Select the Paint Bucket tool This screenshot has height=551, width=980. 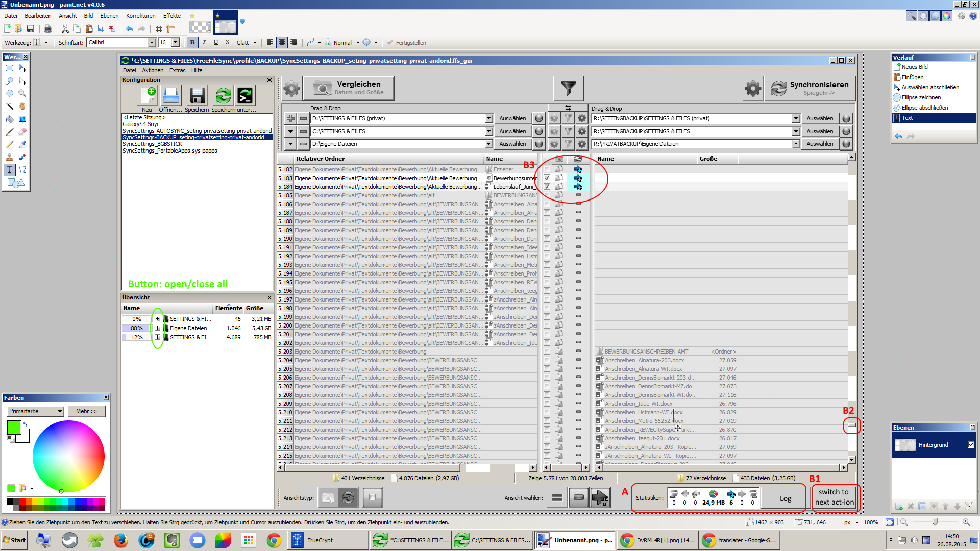[10, 119]
